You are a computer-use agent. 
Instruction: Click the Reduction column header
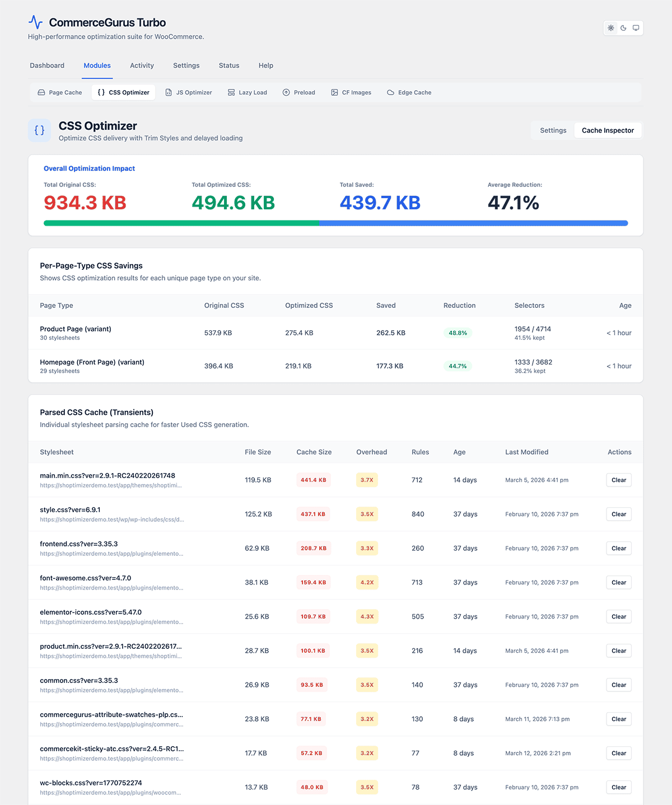460,306
